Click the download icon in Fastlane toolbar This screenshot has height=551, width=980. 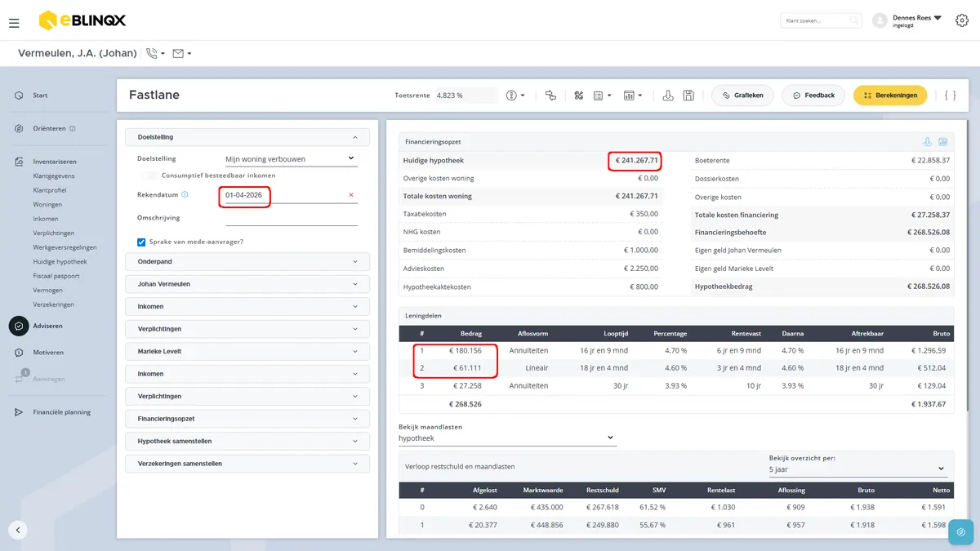pos(668,96)
